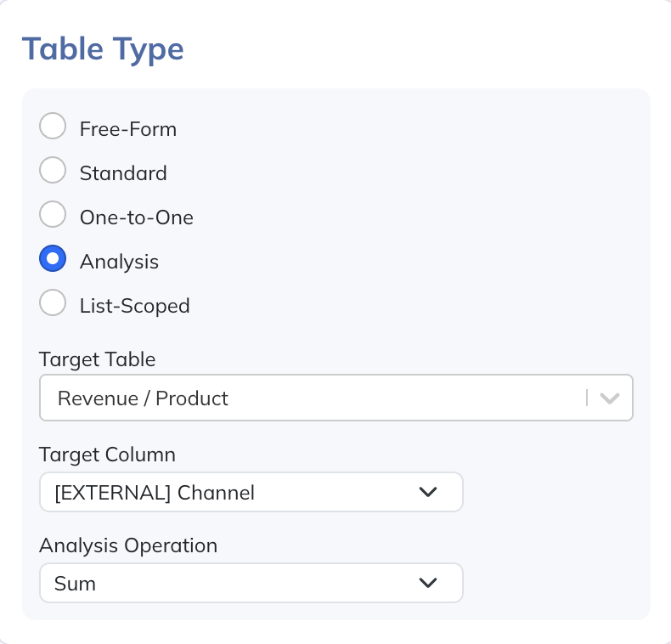This screenshot has width=671, height=644.
Task: Click the One-to-One label text
Action: 137,217
